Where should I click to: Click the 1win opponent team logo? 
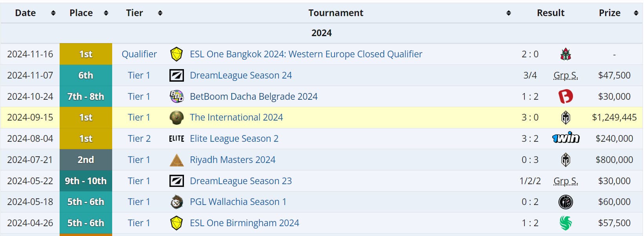pyautogui.click(x=566, y=138)
